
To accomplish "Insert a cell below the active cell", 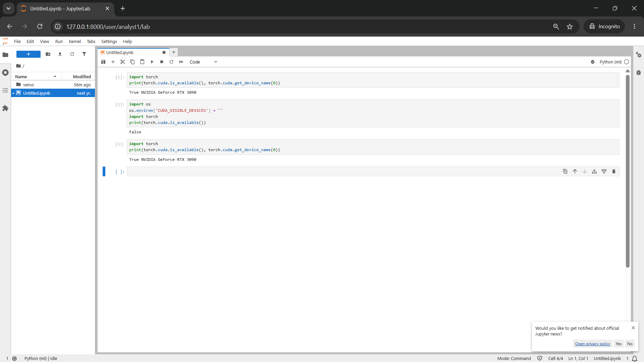I will click(604, 171).
